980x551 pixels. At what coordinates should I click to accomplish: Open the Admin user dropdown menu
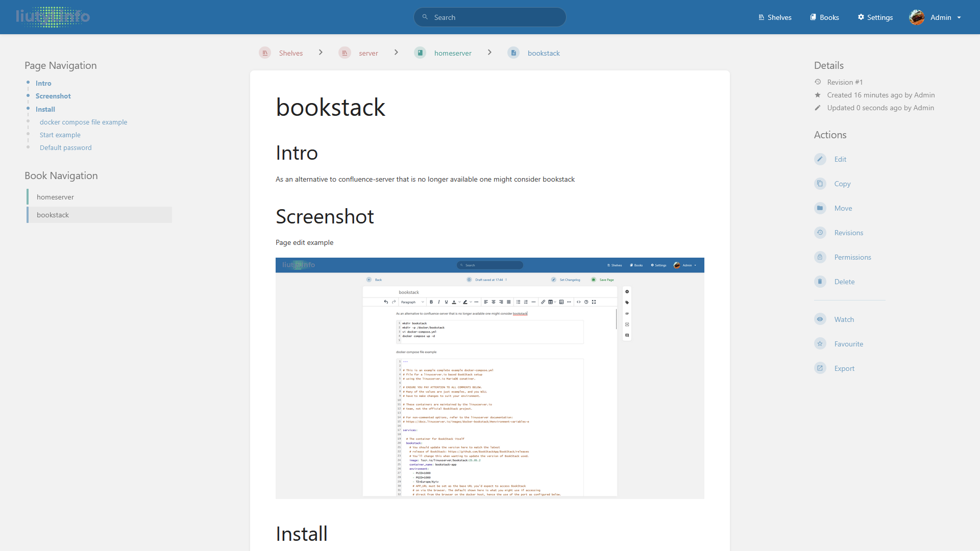pyautogui.click(x=935, y=17)
